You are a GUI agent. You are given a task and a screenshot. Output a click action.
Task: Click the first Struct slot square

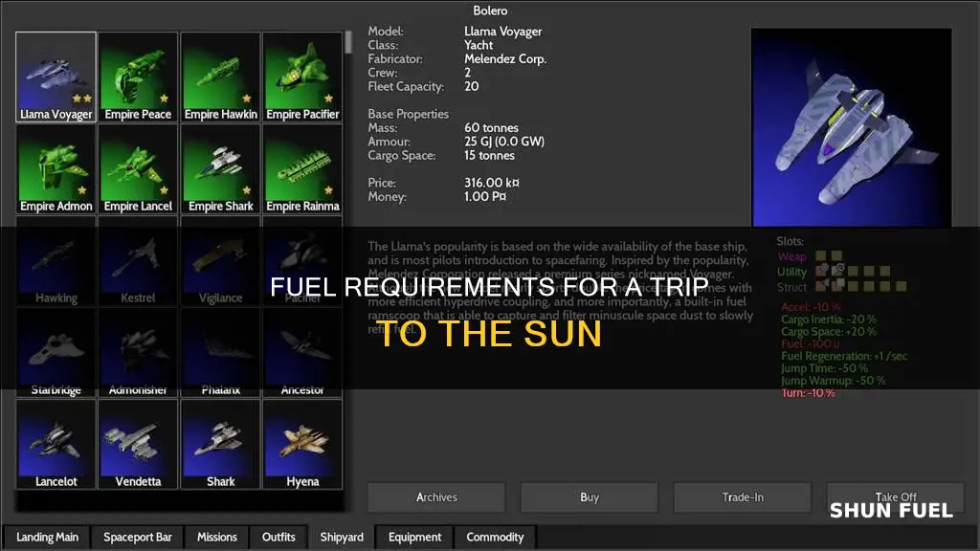tap(822, 285)
